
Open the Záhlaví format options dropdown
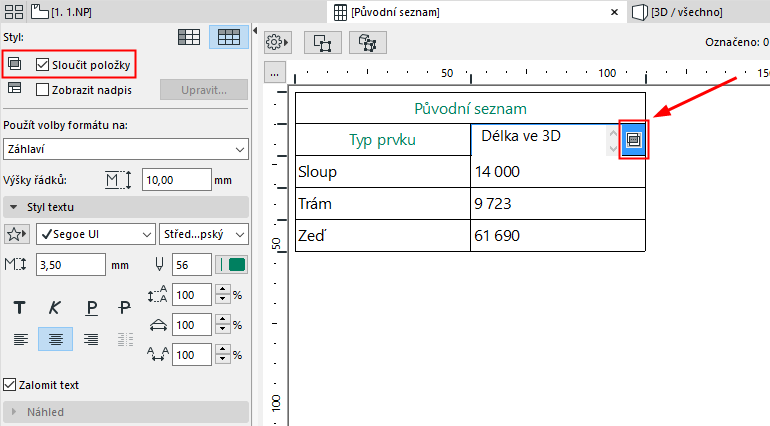point(125,149)
